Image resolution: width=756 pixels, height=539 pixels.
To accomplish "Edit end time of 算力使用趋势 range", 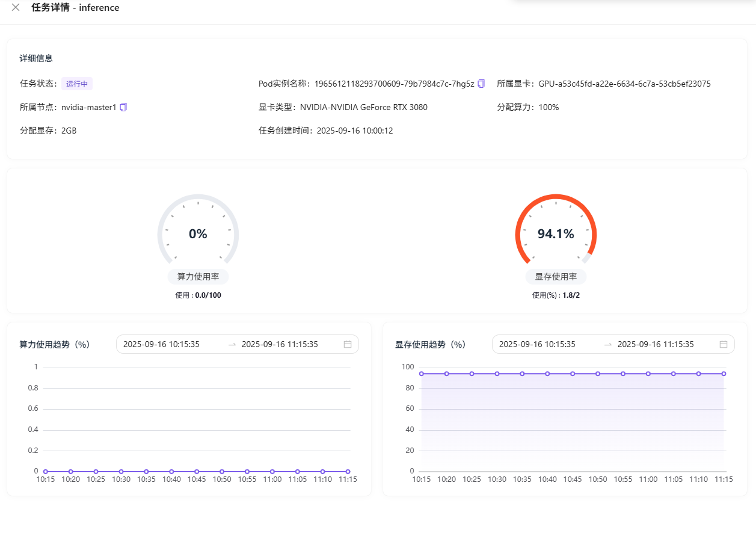I will pyautogui.click(x=280, y=344).
